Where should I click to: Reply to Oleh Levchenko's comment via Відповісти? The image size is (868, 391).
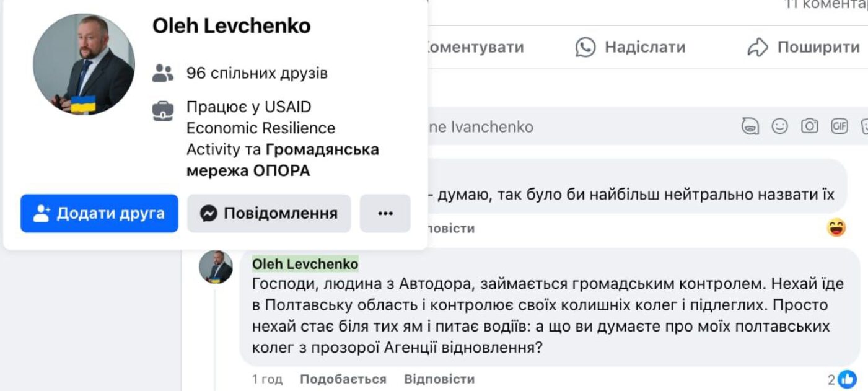click(x=439, y=379)
